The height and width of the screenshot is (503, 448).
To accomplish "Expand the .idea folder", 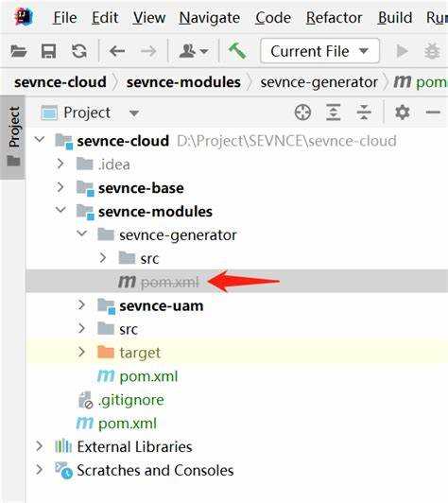I will [x=60, y=164].
